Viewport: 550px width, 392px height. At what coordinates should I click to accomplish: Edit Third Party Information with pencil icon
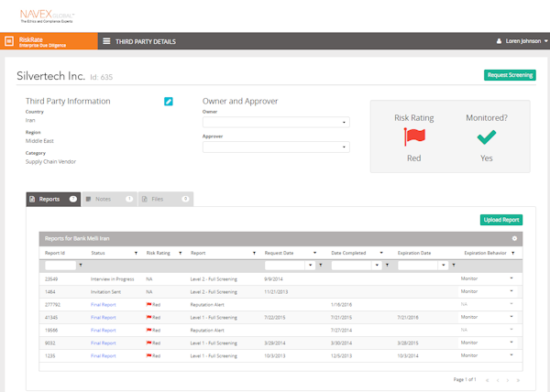coord(169,102)
